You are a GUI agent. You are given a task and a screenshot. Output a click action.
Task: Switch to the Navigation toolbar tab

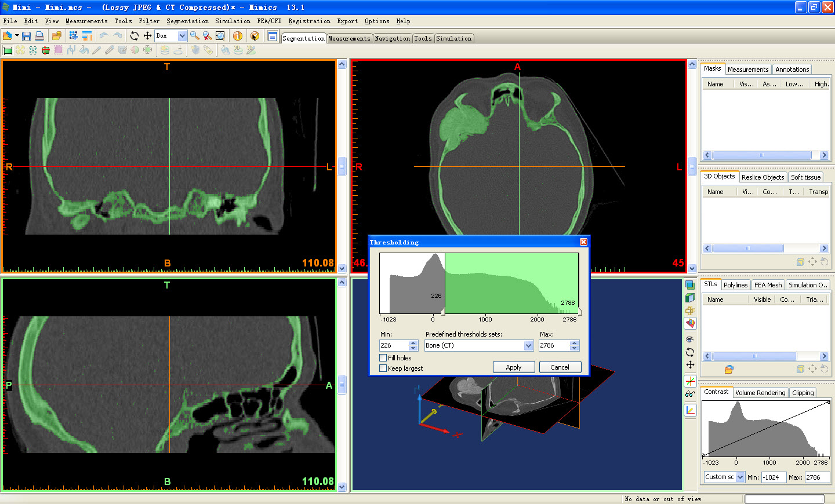coord(393,38)
